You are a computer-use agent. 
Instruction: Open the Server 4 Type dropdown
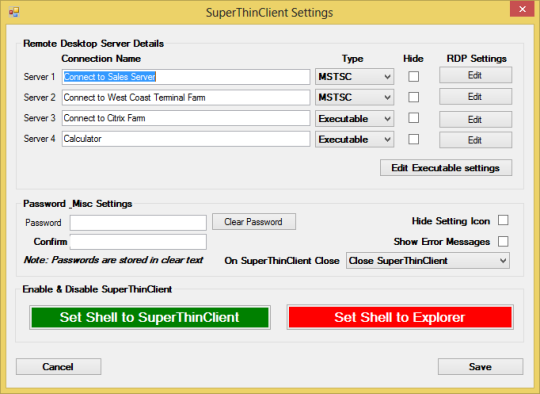pyautogui.click(x=354, y=139)
